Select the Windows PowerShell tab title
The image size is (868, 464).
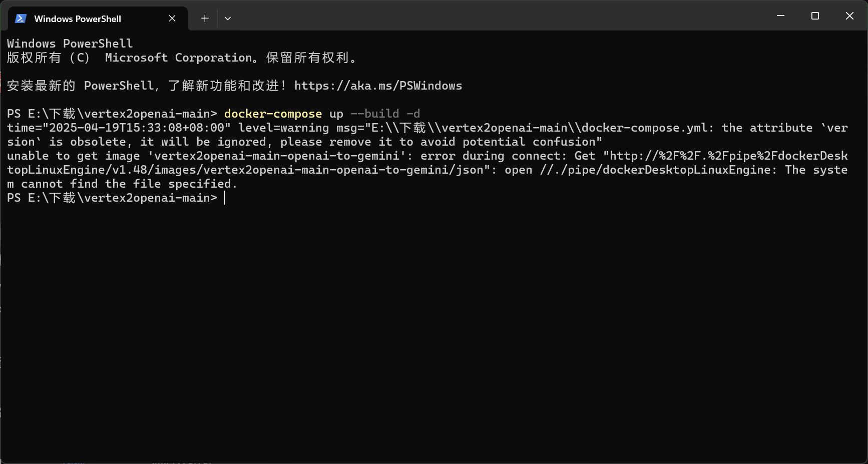click(x=78, y=19)
